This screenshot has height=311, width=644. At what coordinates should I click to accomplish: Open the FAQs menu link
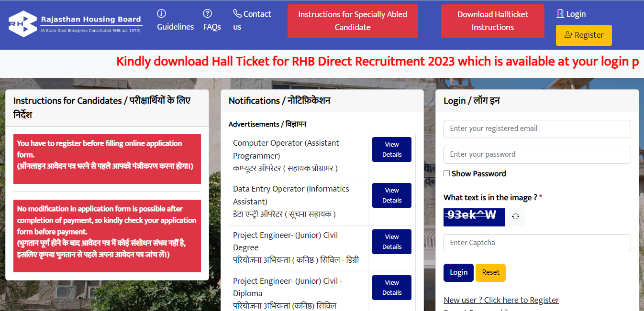point(212,21)
